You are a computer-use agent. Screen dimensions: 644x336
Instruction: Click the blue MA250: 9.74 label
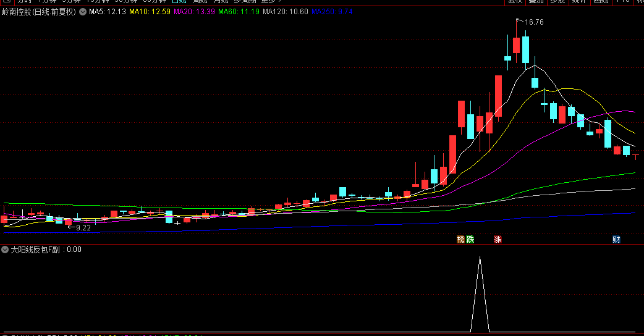click(332, 12)
